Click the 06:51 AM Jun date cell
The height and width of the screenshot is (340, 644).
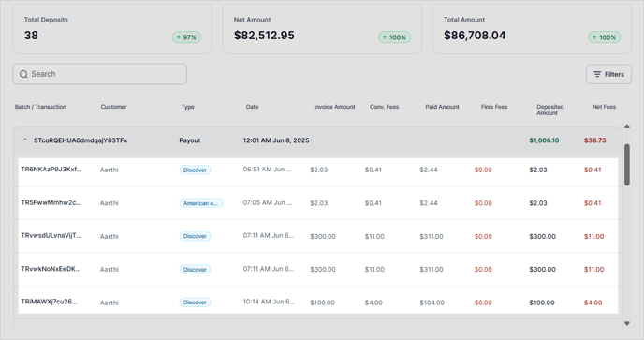click(267, 169)
